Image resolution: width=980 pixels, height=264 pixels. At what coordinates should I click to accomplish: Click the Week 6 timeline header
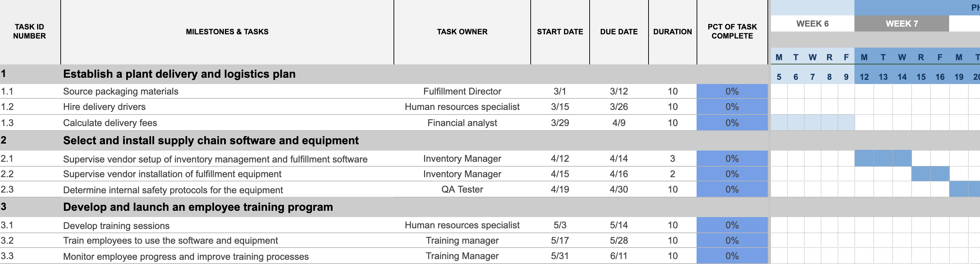(812, 23)
